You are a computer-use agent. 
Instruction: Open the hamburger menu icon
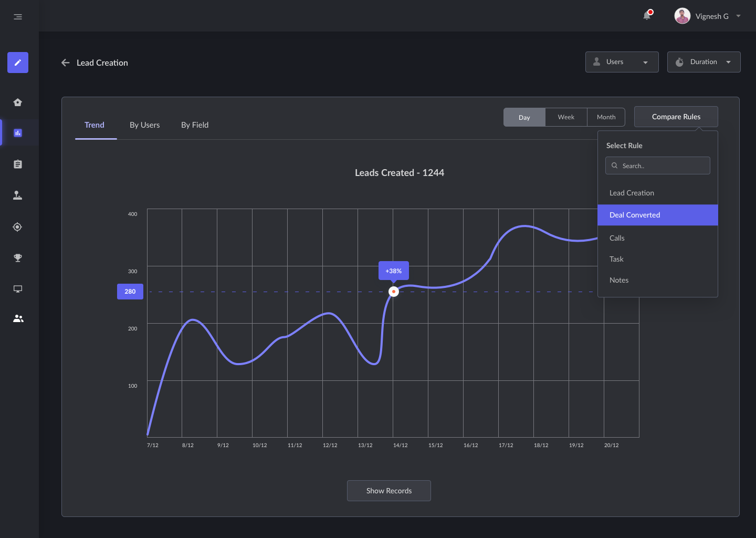(18, 17)
